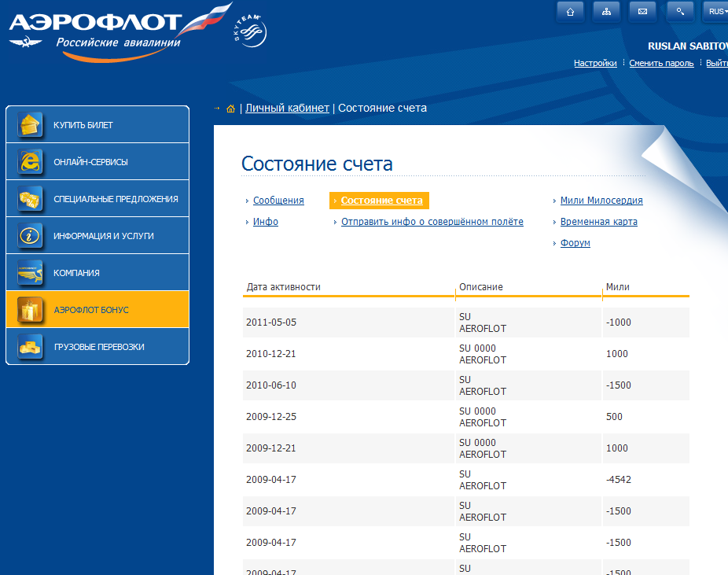Open the Временная карта link
Screen dimensions: 728x575
pyautogui.click(x=599, y=222)
